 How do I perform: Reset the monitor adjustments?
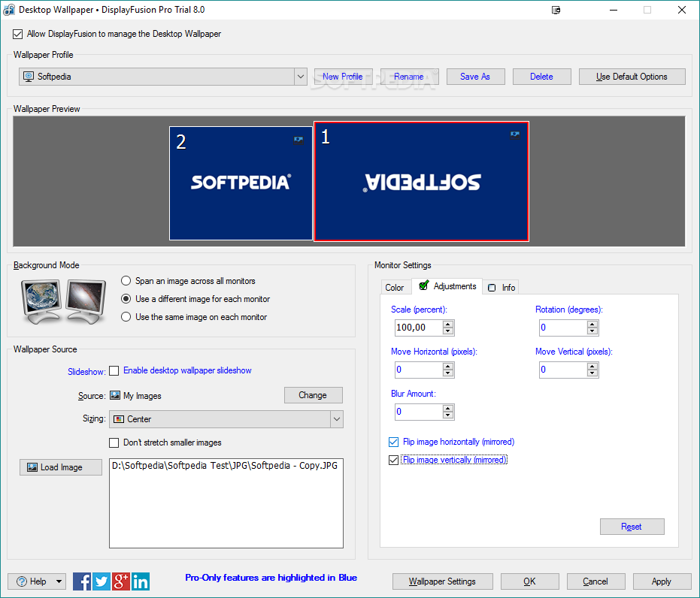pos(632,527)
